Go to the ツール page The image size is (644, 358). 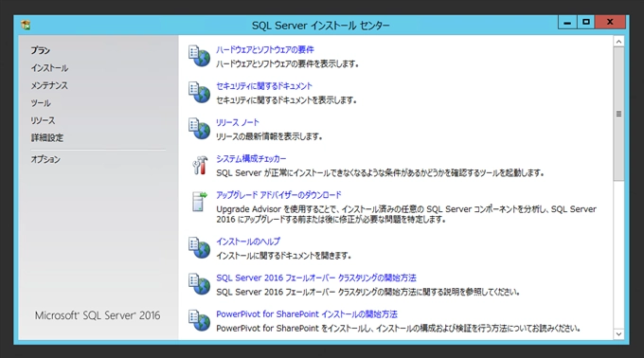(x=41, y=103)
